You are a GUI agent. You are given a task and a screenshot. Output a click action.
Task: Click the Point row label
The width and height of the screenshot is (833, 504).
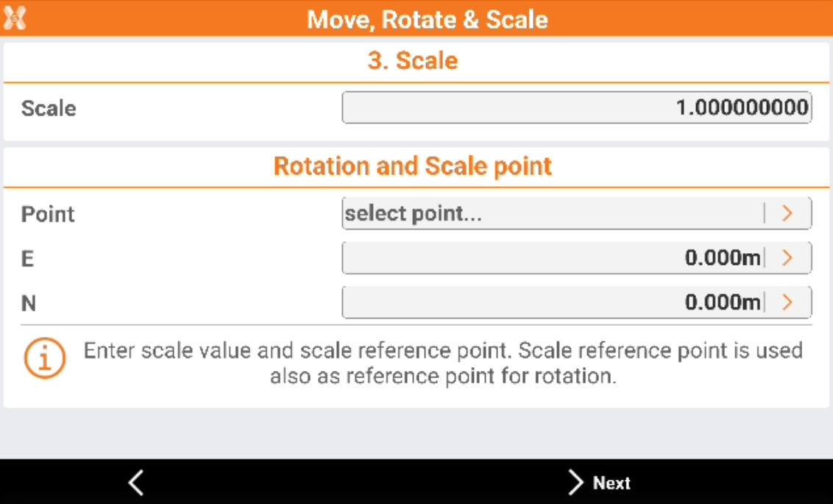point(48,214)
